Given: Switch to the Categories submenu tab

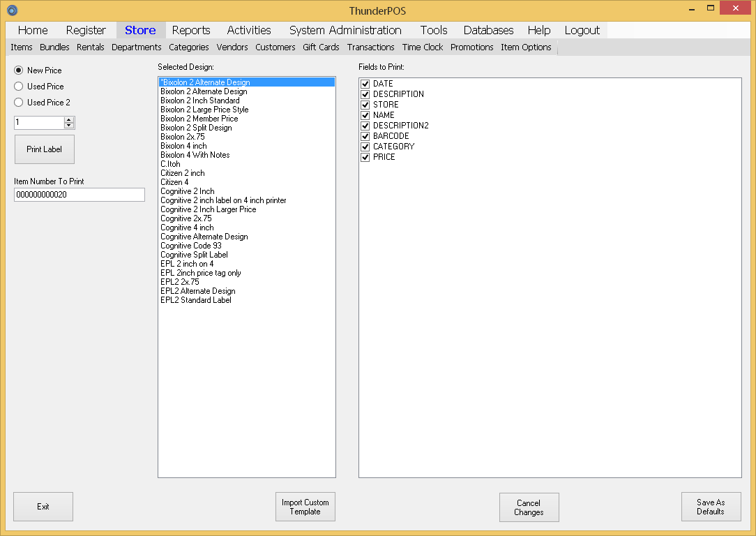Looking at the screenshot, I should coord(189,47).
